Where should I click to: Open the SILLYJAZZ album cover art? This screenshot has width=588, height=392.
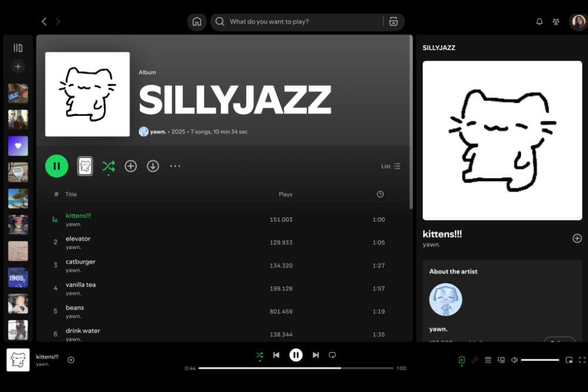(88, 94)
